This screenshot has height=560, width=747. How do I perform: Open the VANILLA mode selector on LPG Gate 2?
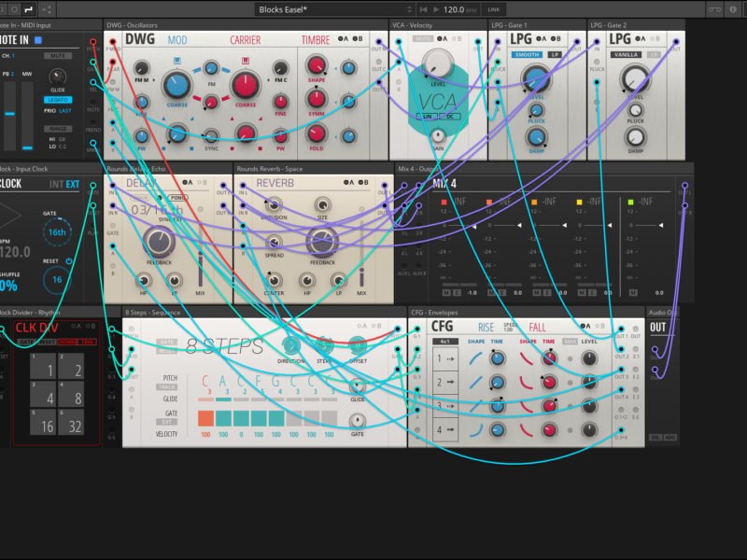(x=628, y=55)
